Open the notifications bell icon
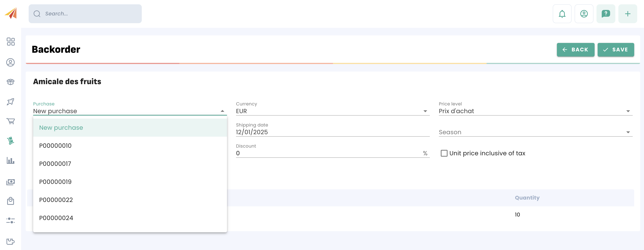Image resolution: width=644 pixels, height=250 pixels. coord(562,14)
